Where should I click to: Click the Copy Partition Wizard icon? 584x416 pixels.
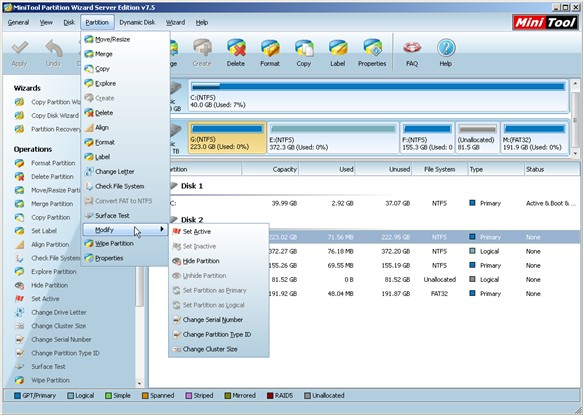click(19, 102)
